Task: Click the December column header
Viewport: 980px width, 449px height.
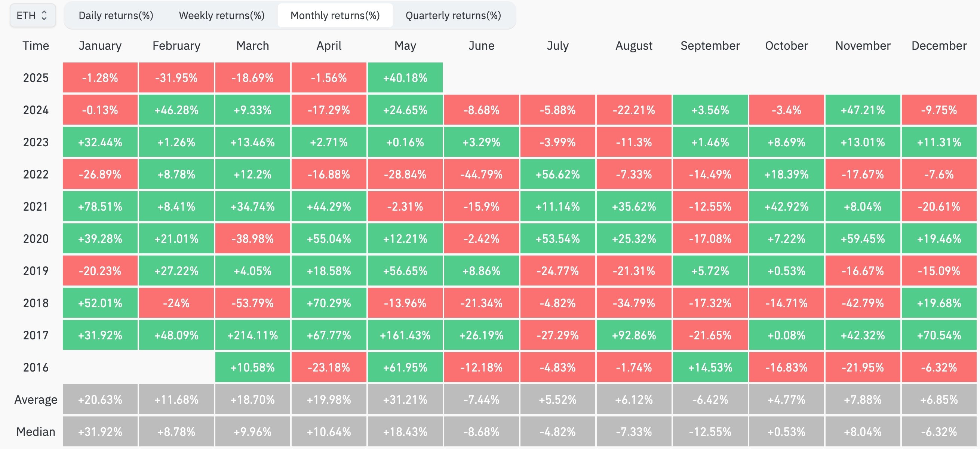Action: [938, 46]
